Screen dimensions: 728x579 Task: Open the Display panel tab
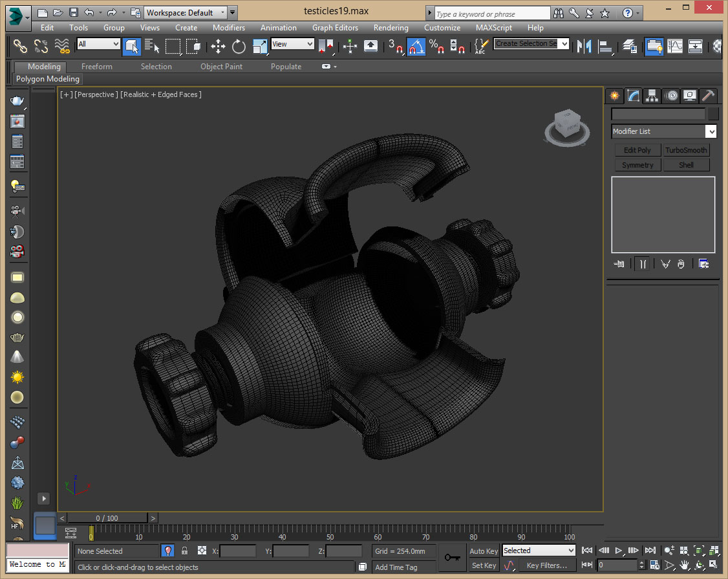690,96
